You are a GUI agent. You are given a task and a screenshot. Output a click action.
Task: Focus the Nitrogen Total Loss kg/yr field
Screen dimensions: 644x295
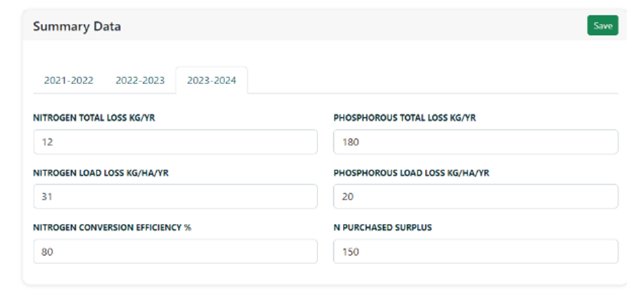(x=175, y=142)
